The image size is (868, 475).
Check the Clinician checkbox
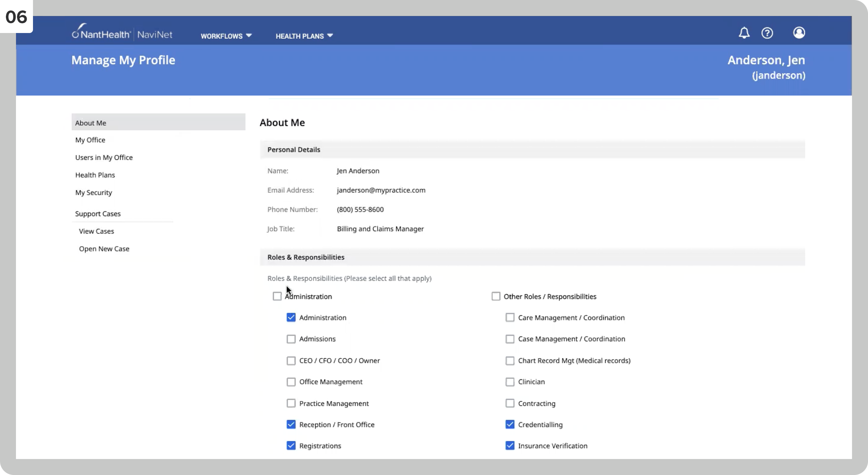510,382
